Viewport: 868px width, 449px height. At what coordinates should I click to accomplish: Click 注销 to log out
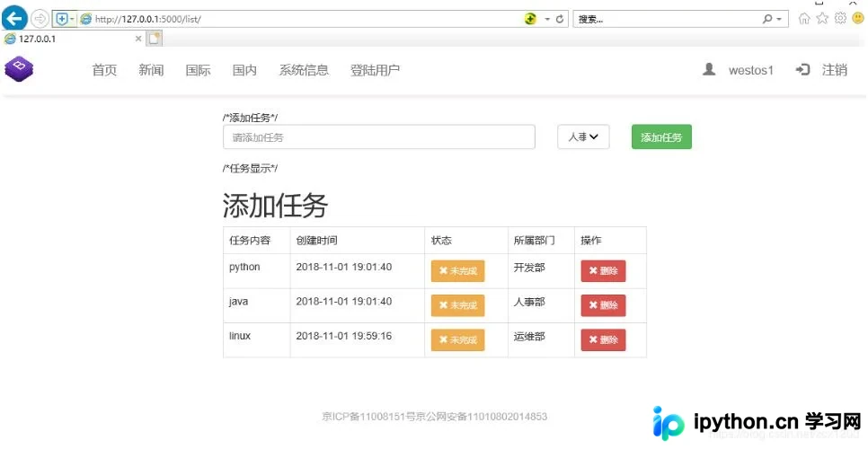tap(835, 70)
